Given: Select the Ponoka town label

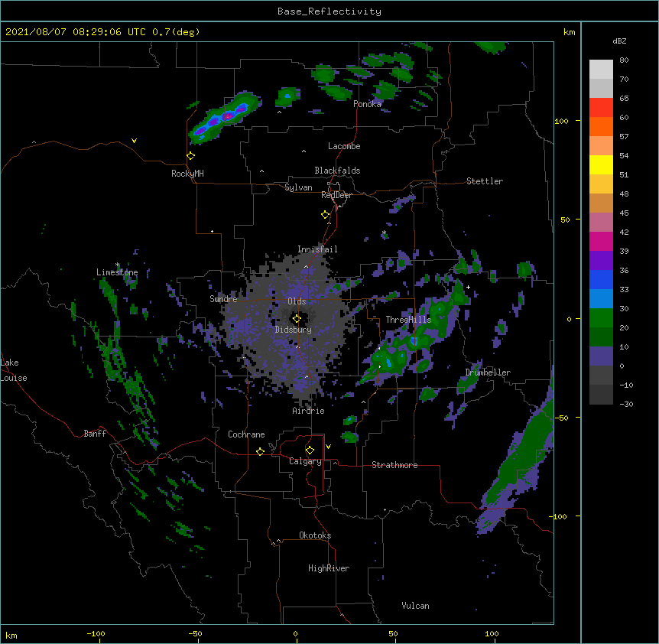Looking at the screenshot, I should click(367, 104).
